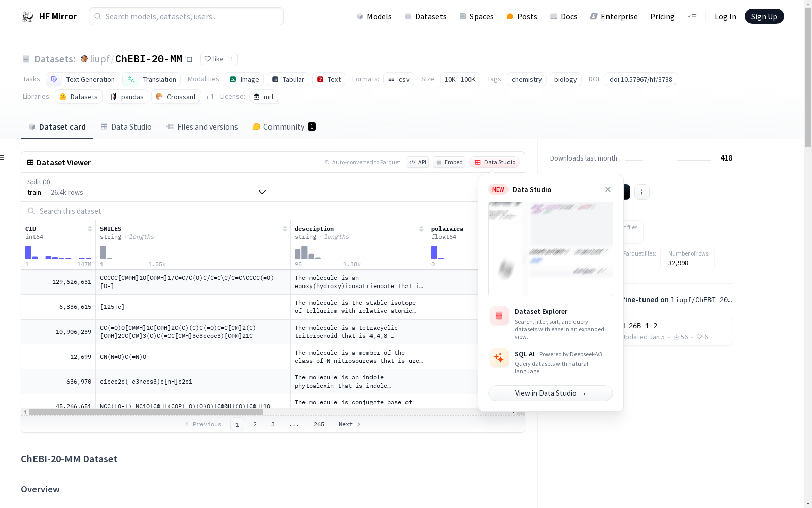Open the more navigation menu icon
Viewport: 812px width, 508px height.
[x=692, y=17]
